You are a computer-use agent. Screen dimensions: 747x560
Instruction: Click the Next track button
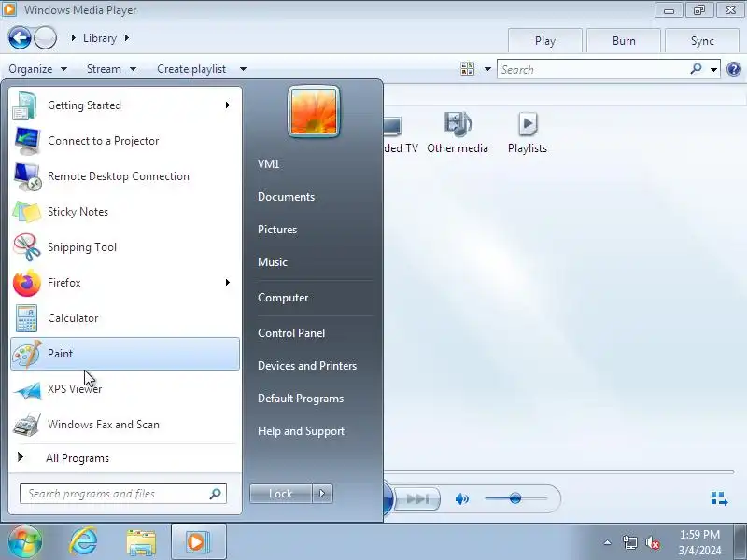417,498
